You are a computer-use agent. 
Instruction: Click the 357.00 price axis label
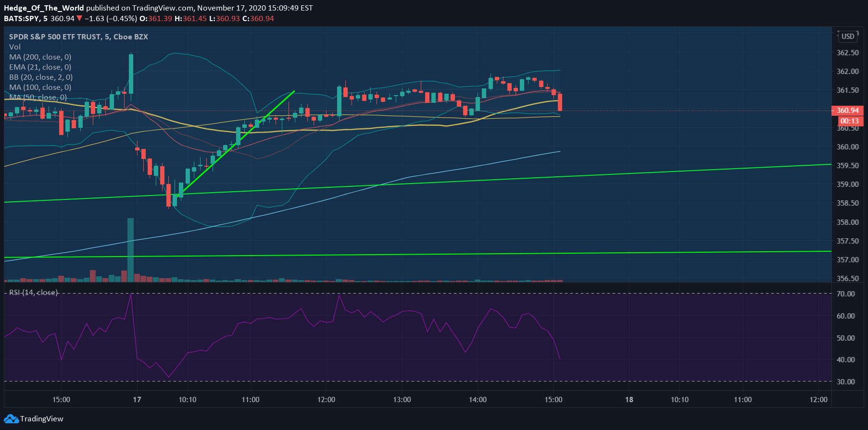[x=848, y=260]
